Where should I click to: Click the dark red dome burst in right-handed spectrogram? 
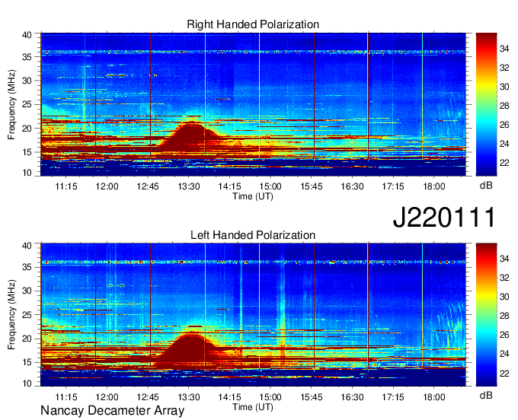190,137
